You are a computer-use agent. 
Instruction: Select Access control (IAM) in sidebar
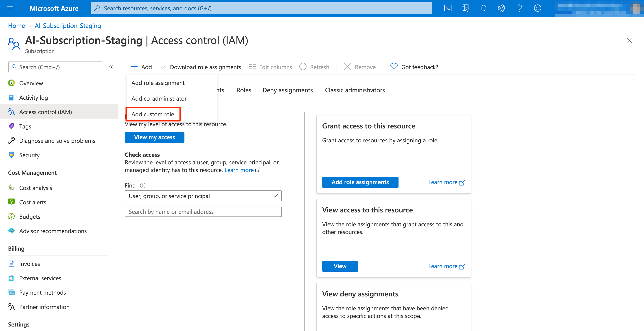(59, 112)
